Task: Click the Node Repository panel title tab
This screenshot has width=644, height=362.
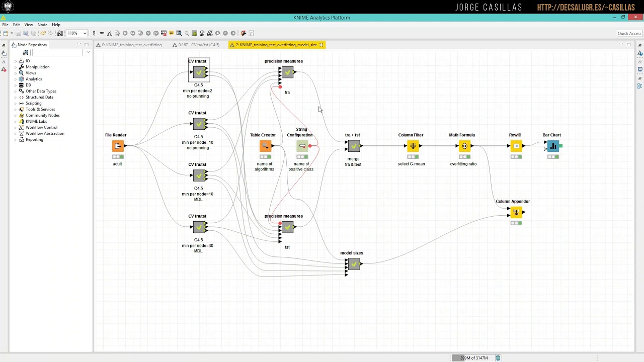Action: point(29,45)
